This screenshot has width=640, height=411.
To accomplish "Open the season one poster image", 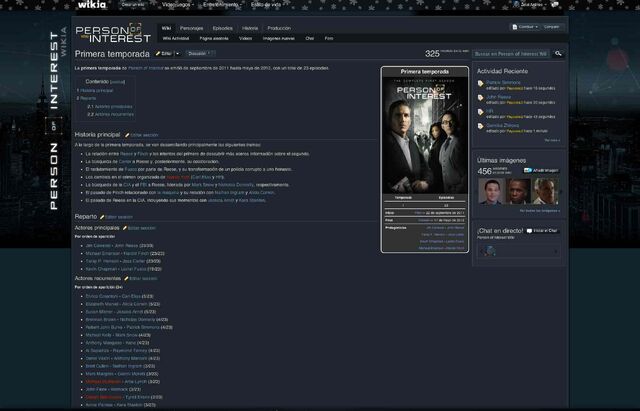I will (425, 135).
